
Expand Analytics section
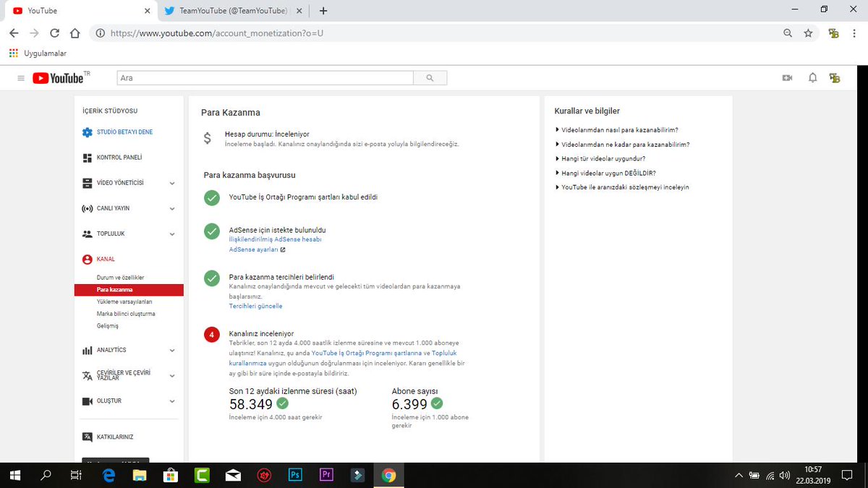point(171,350)
